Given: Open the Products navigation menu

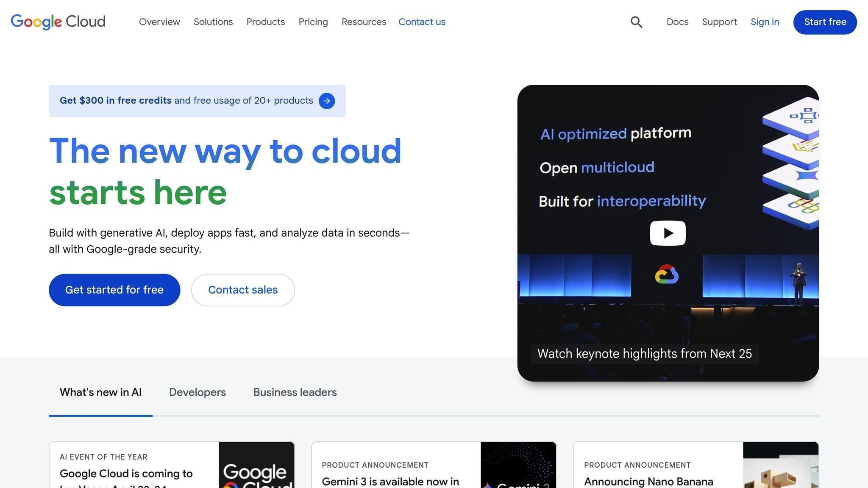Looking at the screenshot, I should [265, 22].
